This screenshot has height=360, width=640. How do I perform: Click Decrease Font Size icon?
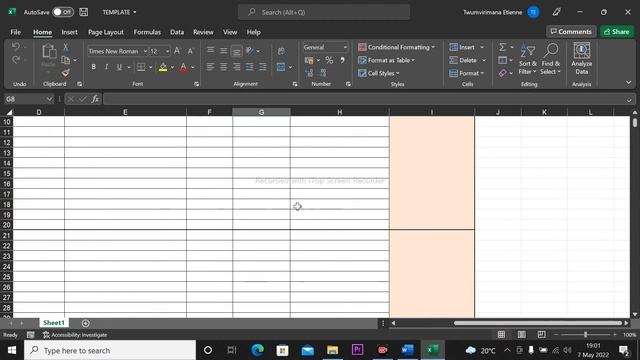point(190,51)
